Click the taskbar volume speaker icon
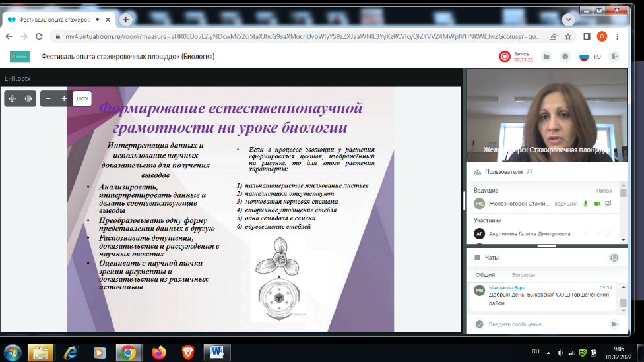The image size is (644, 362). point(560,353)
